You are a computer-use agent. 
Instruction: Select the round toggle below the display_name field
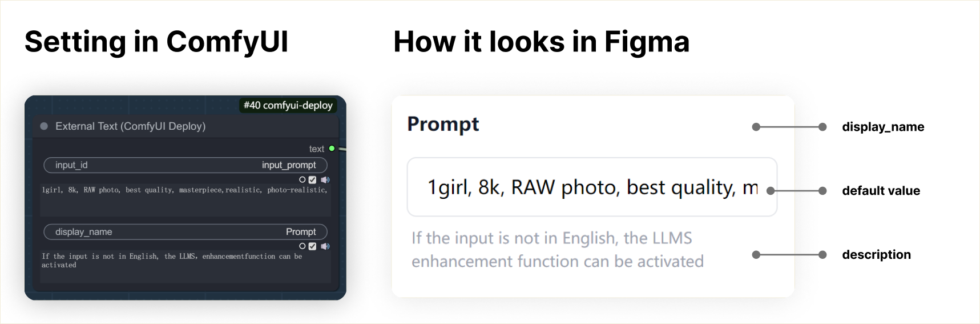pos(303,246)
